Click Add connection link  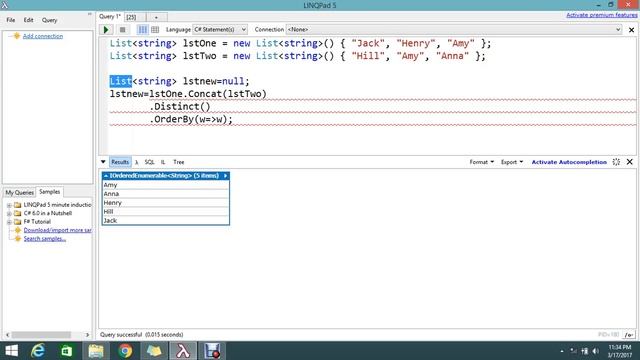pos(43,36)
